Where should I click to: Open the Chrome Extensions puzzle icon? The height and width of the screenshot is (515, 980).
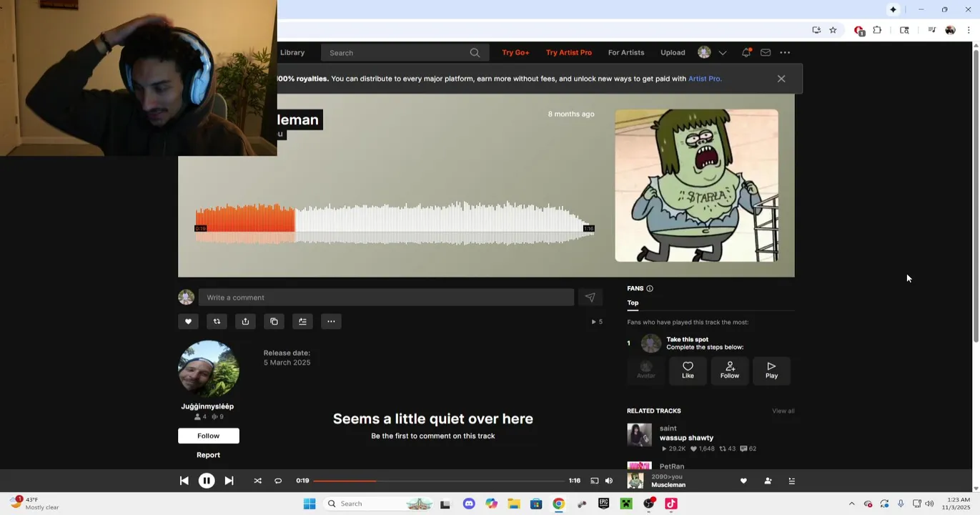tap(877, 30)
